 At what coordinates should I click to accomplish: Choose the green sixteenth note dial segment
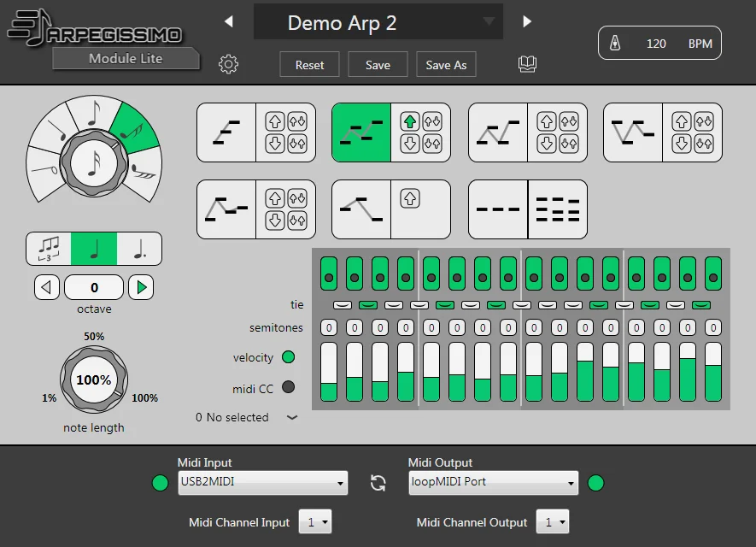pos(134,128)
